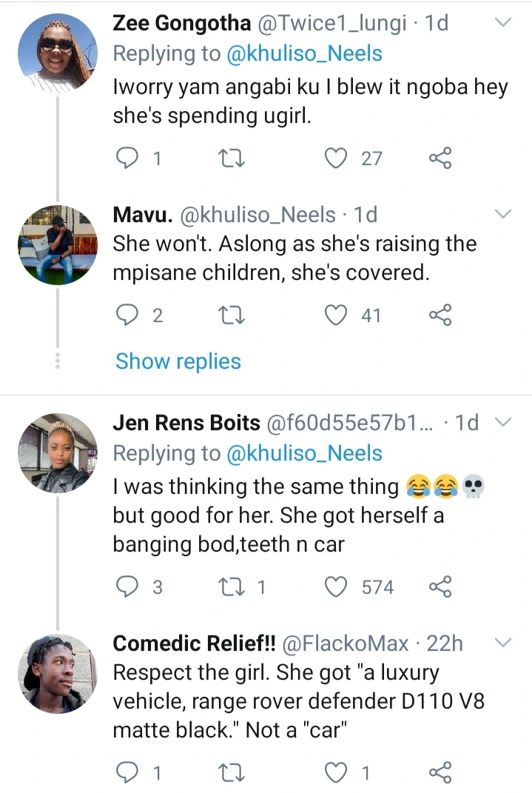Retweet Zee Gongotha's tweet
The width and height of the screenshot is (532, 793).
232,158
